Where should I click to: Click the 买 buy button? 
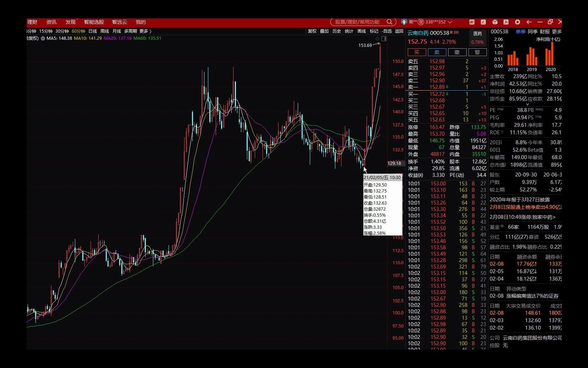click(417, 52)
